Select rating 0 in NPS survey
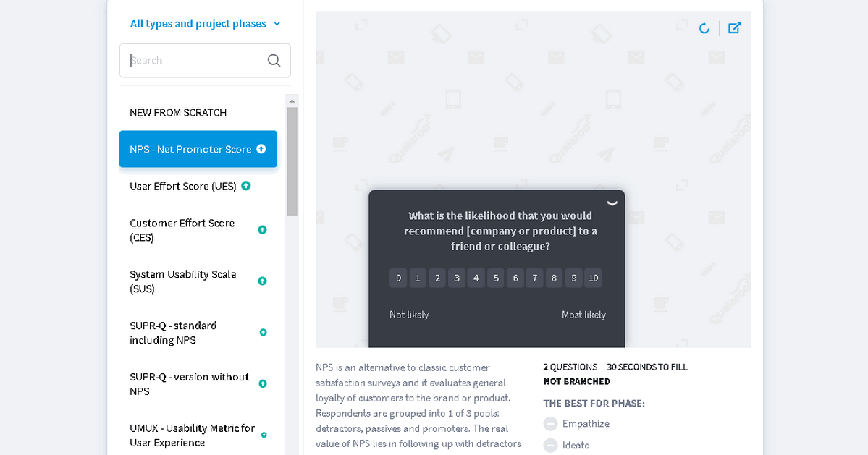 point(398,278)
